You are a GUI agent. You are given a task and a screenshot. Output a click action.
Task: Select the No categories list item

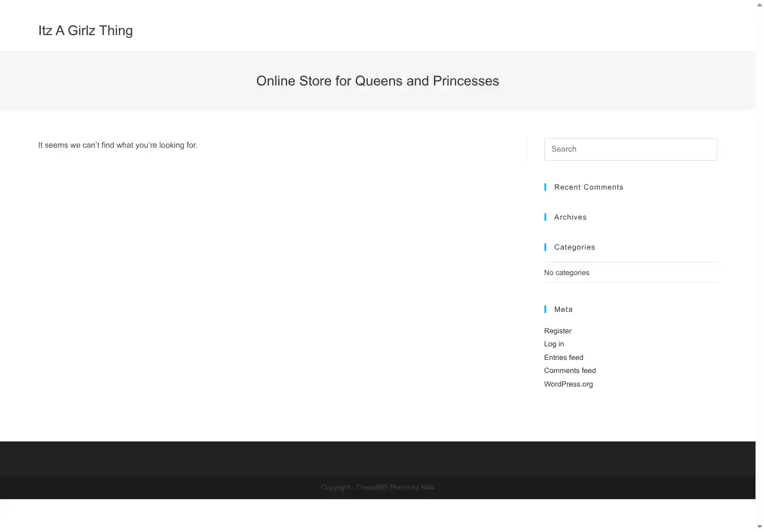[x=566, y=273]
